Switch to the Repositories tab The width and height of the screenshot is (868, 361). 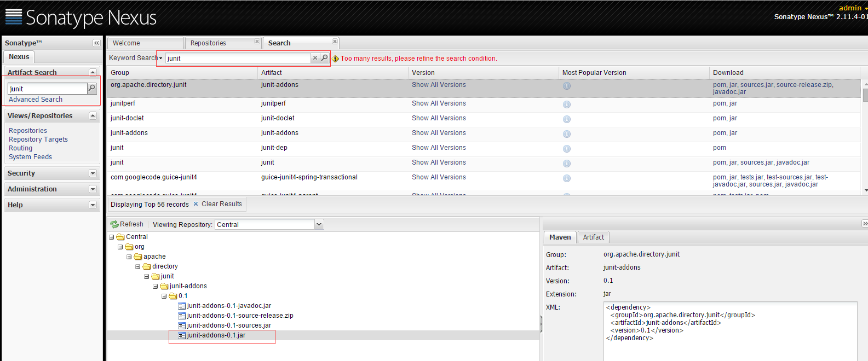223,43
